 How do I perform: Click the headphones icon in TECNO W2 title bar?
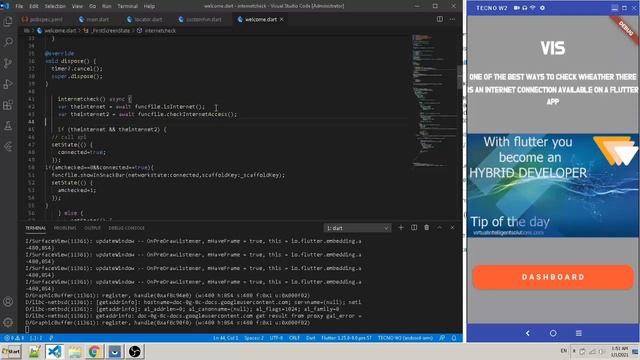[x=524, y=8]
